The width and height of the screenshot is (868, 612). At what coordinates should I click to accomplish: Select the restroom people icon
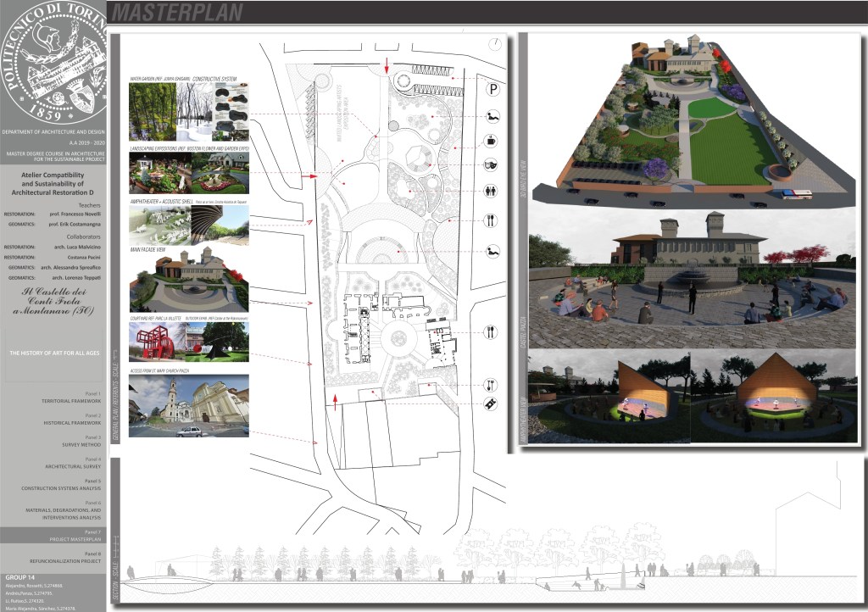(492, 192)
